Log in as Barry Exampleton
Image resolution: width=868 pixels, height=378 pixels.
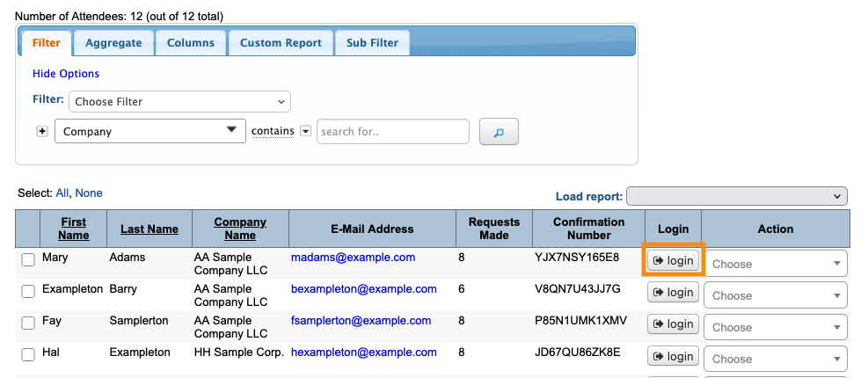[673, 292]
